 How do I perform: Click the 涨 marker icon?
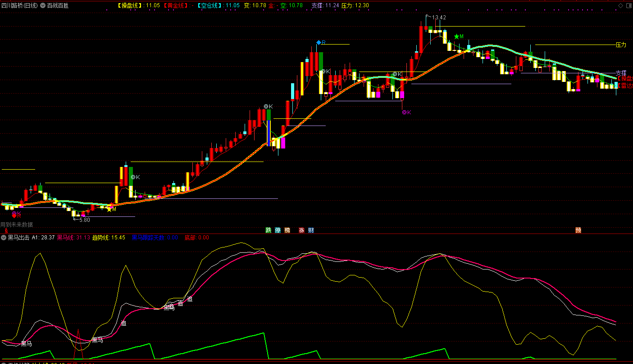pyautogui.click(x=301, y=230)
